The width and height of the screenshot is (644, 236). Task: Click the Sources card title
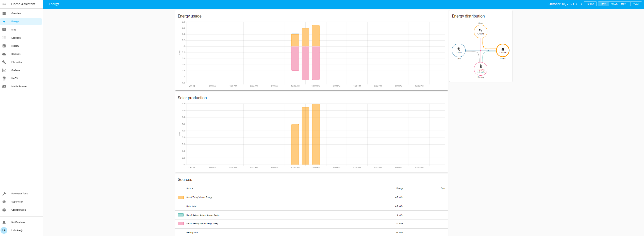185,180
